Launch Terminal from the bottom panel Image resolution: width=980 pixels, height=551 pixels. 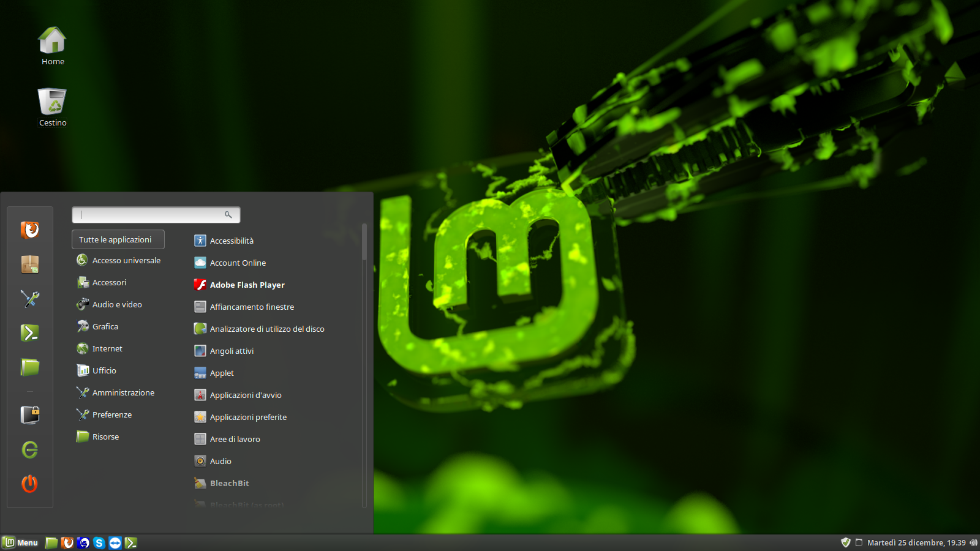click(x=131, y=543)
